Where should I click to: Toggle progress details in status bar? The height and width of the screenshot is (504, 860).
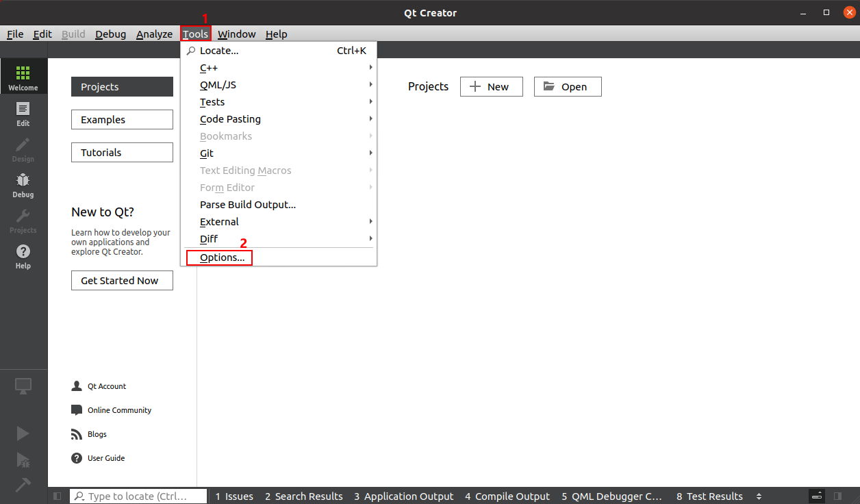tap(818, 496)
